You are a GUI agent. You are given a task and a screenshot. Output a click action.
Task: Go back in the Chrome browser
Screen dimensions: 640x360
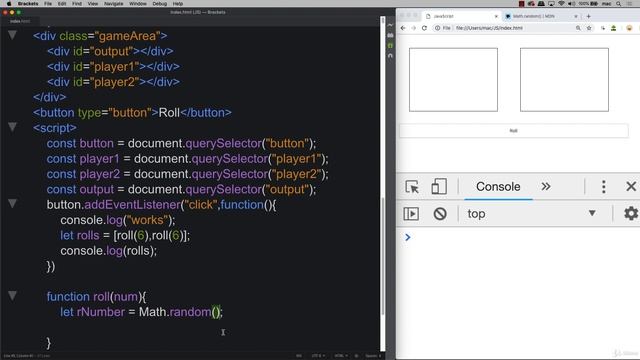point(403,28)
